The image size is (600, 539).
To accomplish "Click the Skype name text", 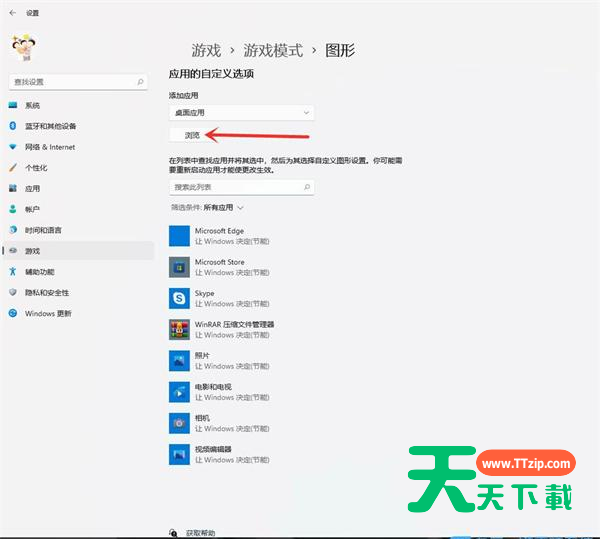I will (x=204, y=293).
